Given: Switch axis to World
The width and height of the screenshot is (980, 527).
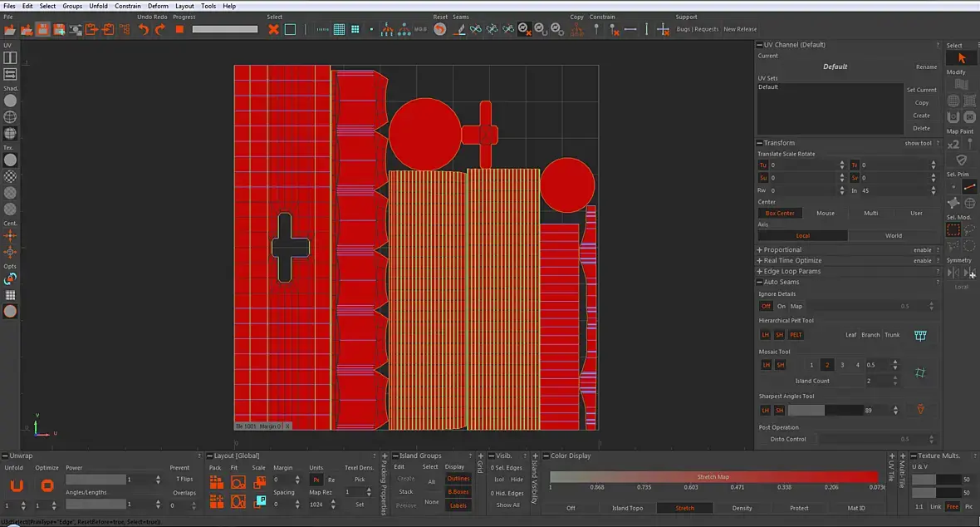Looking at the screenshot, I should pos(893,236).
